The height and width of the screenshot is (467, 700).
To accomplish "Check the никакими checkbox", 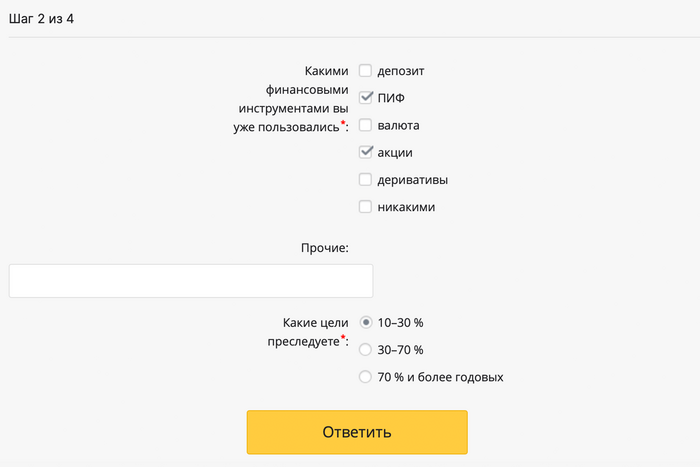I will 366,207.
